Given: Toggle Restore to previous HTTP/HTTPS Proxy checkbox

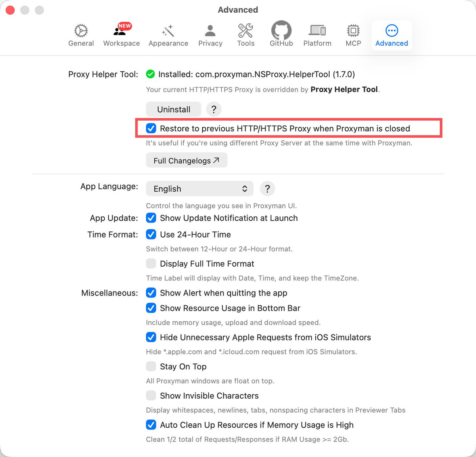Looking at the screenshot, I should click(x=151, y=128).
